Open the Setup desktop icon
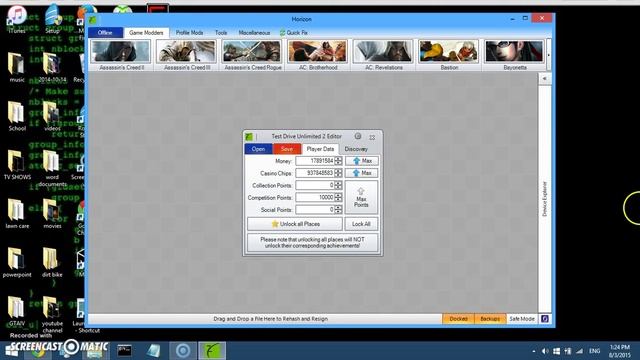The image size is (640, 360). tap(53, 19)
